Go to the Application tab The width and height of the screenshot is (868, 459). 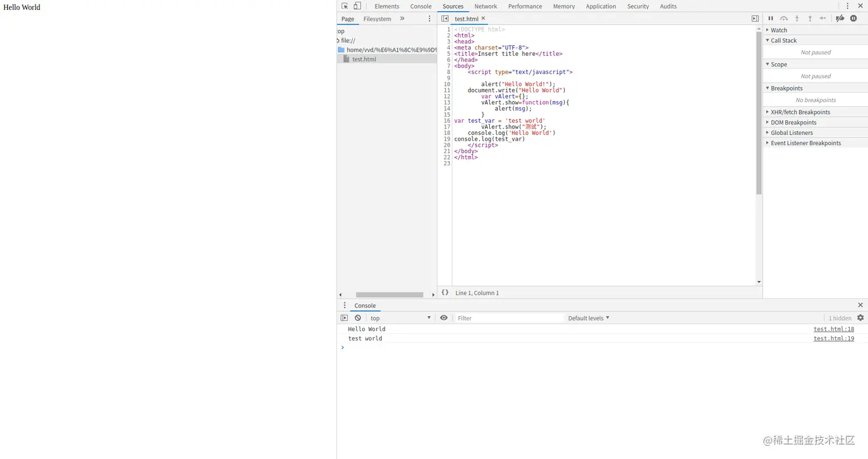[601, 6]
